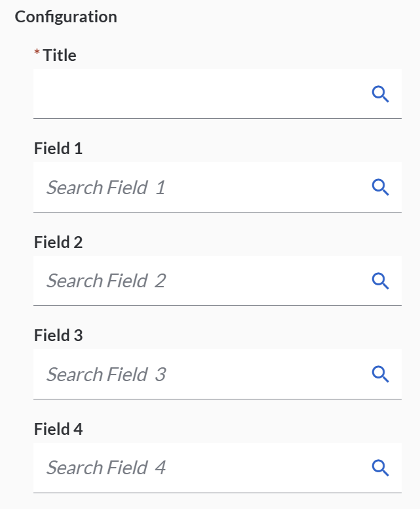Click the required Title label

tap(59, 56)
